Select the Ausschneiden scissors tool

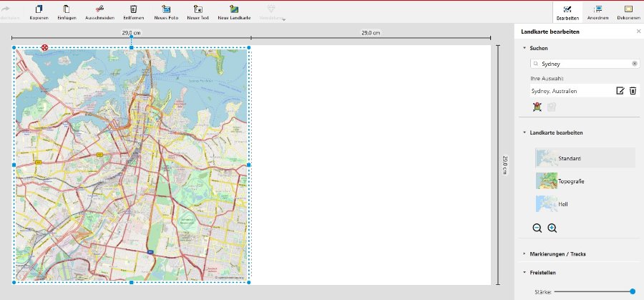tap(99, 9)
